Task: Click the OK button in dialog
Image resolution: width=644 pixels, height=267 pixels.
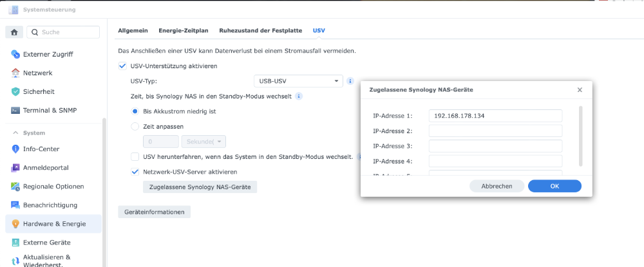Action: [554, 186]
